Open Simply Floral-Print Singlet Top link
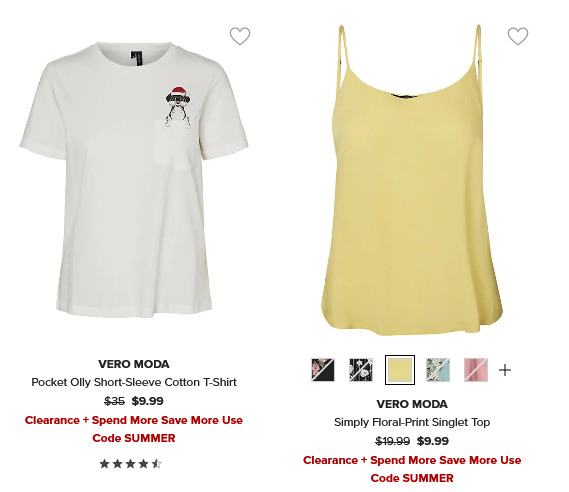 click(x=412, y=422)
